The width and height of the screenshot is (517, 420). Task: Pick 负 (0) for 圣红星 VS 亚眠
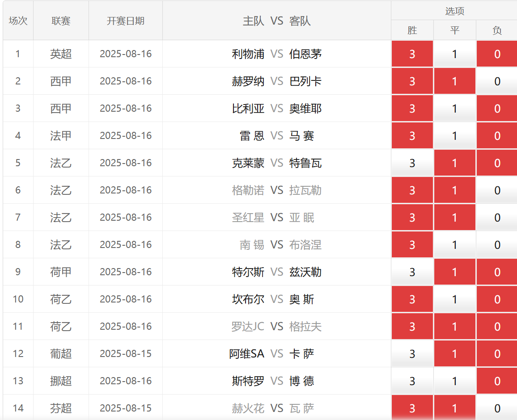497,218
